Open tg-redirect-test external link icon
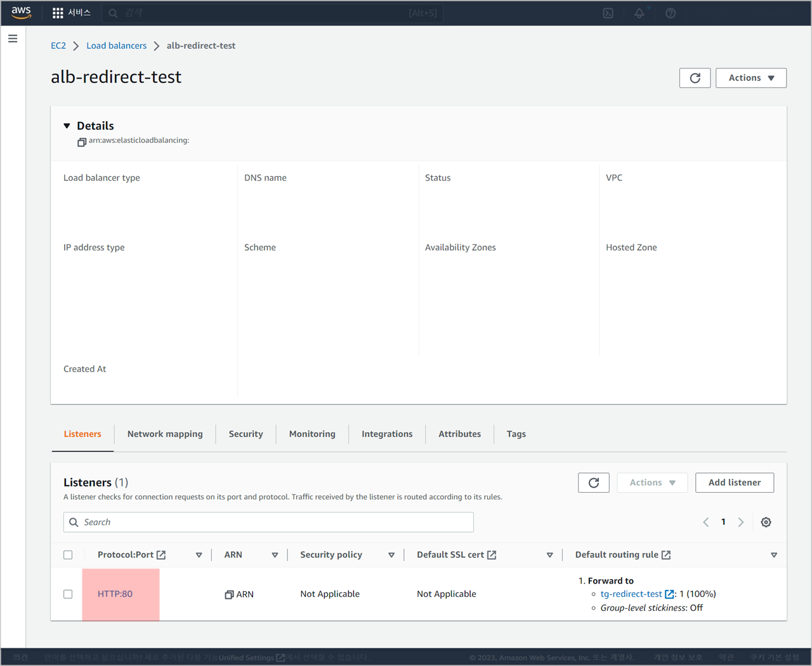The width and height of the screenshot is (812, 666). 669,594
